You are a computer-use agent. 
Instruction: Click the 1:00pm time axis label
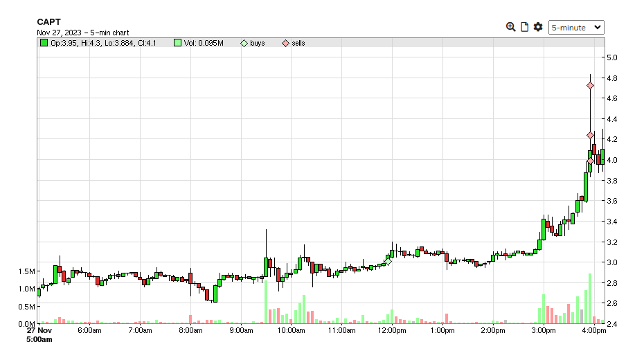coord(442,330)
